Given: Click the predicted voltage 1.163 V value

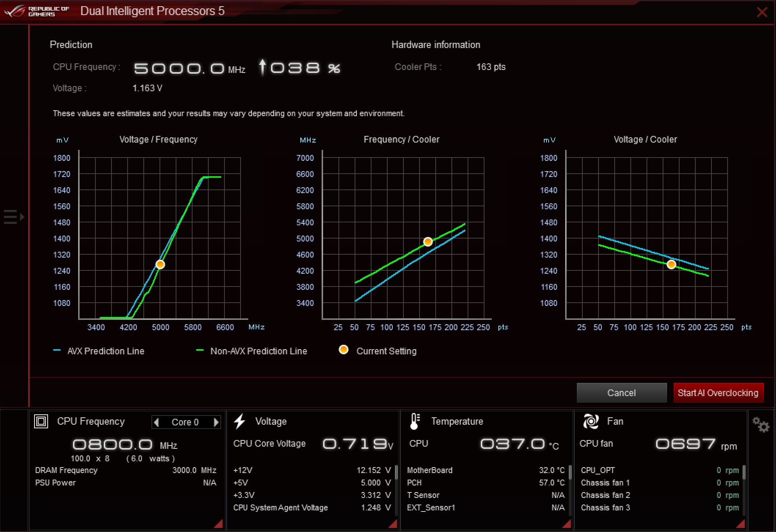Looking at the screenshot, I should [x=147, y=88].
